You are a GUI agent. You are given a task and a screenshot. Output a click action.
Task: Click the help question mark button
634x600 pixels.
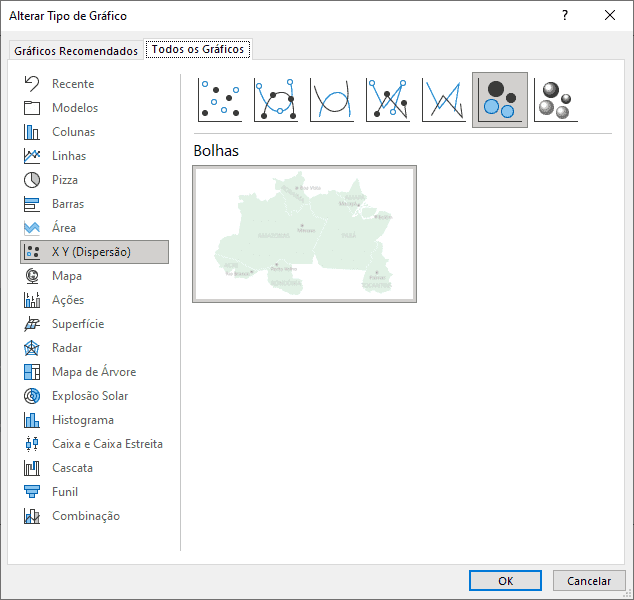point(565,16)
